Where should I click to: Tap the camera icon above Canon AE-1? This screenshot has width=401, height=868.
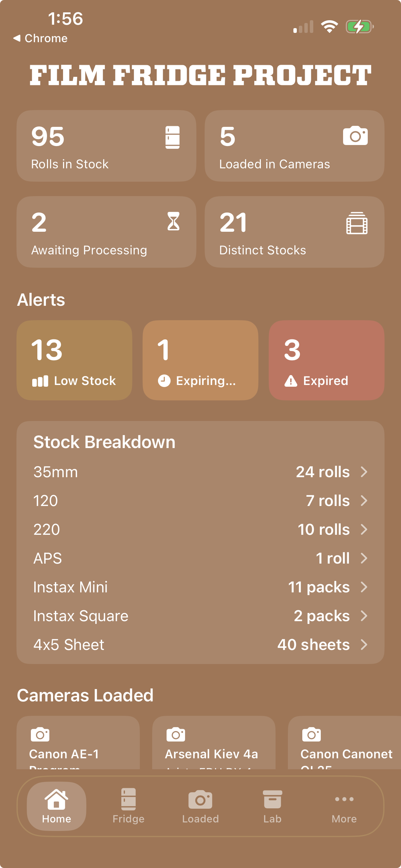tap(40, 734)
